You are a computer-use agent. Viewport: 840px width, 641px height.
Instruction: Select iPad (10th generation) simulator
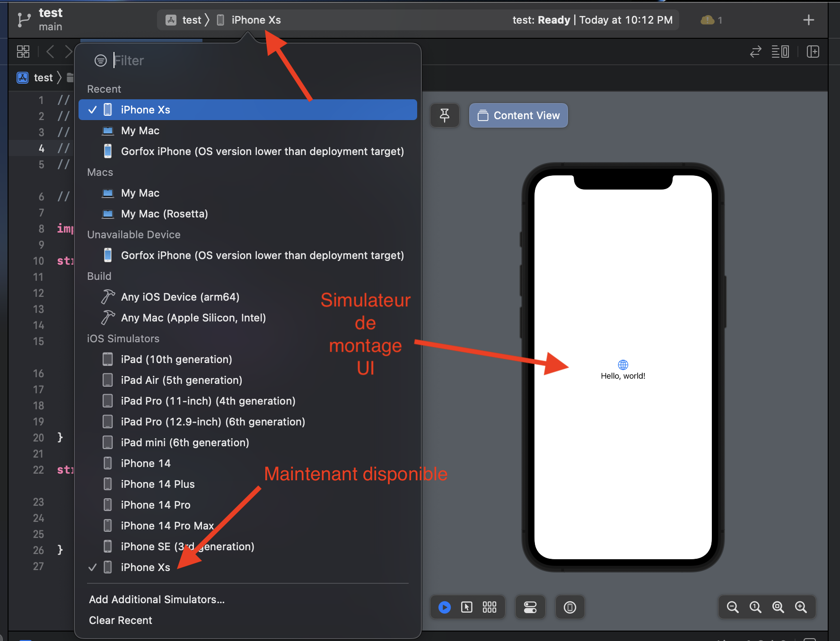[x=248, y=359]
